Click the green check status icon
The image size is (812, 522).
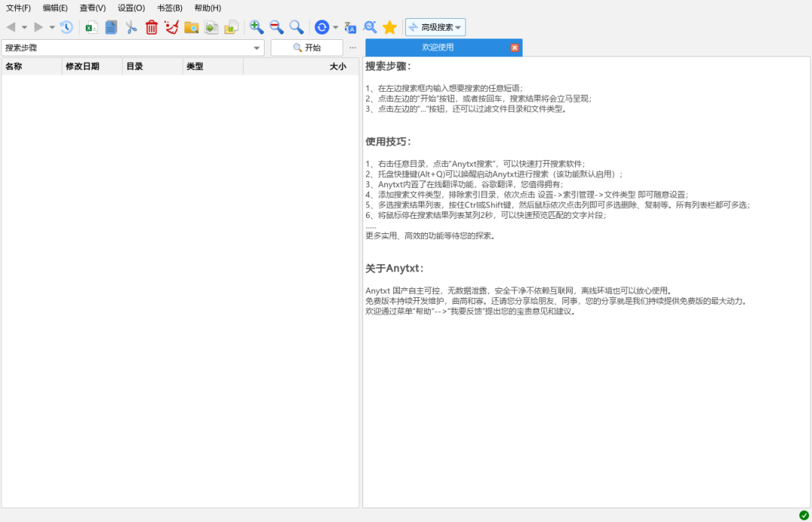coord(804,514)
